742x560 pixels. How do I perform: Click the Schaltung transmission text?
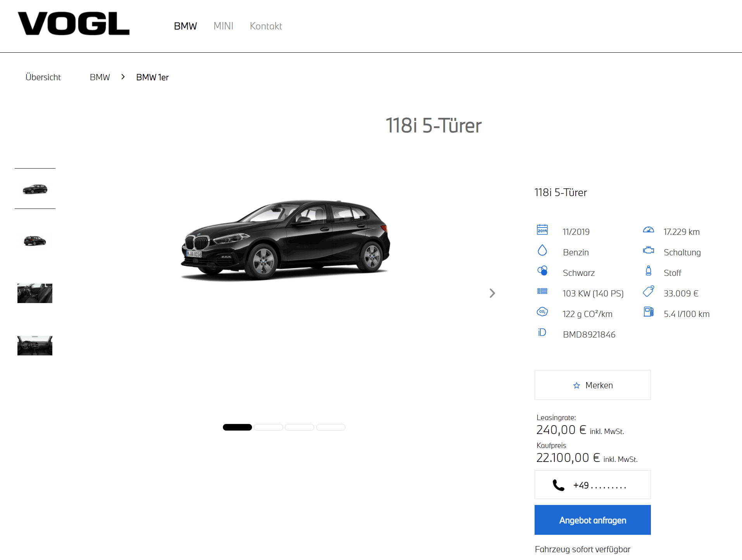pyautogui.click(x=682, y=252)
